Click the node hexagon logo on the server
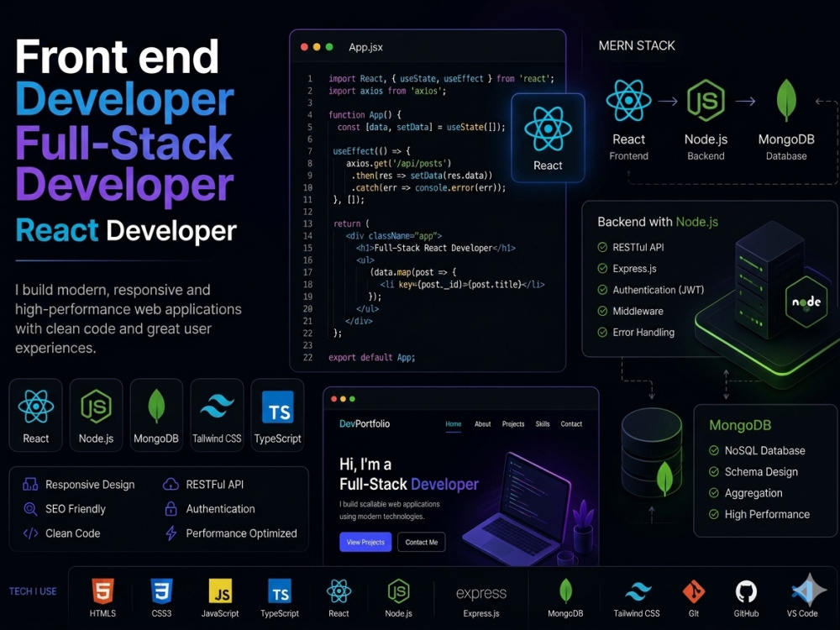 tap(806, 302)
